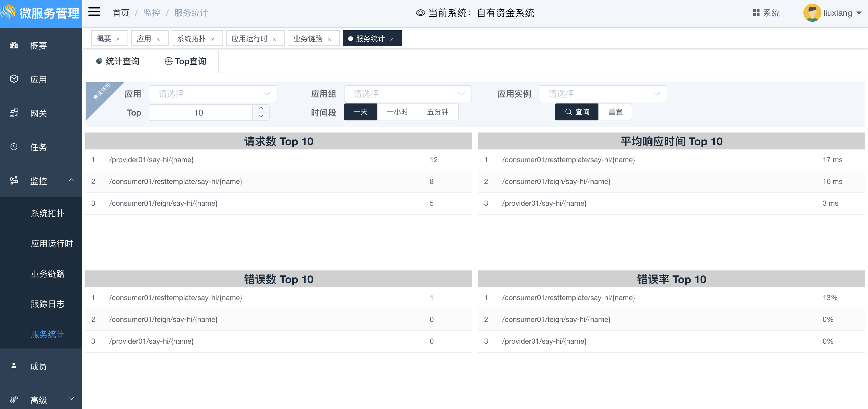Click the 重置 reset button

pos(615,112)
